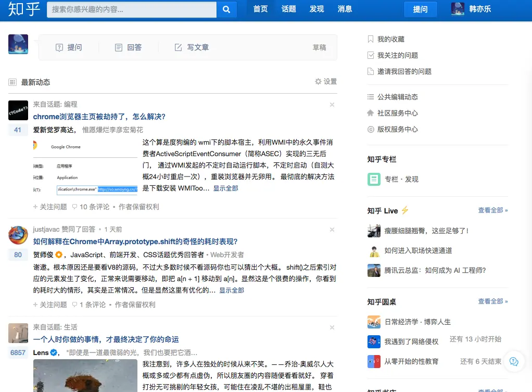Open topic link 生活
This screenshot has width=532, height=392.
click(71, 327)
